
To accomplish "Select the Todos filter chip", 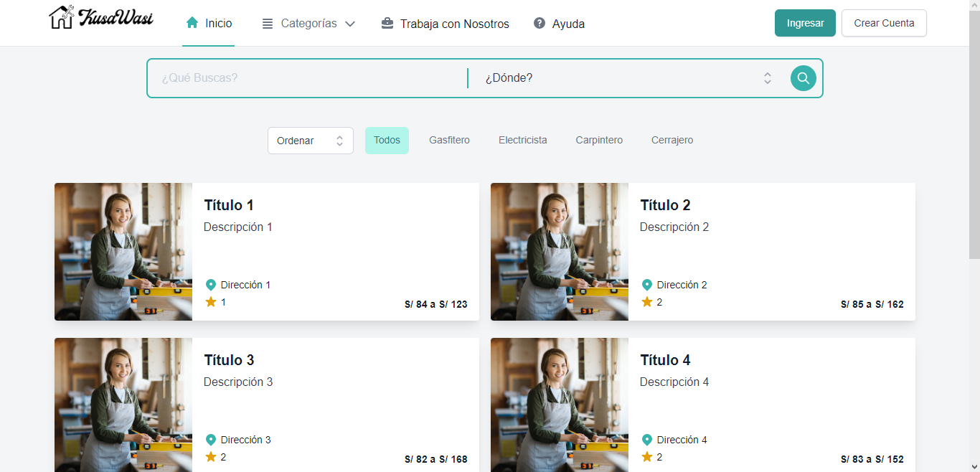I will click(387, 141).
